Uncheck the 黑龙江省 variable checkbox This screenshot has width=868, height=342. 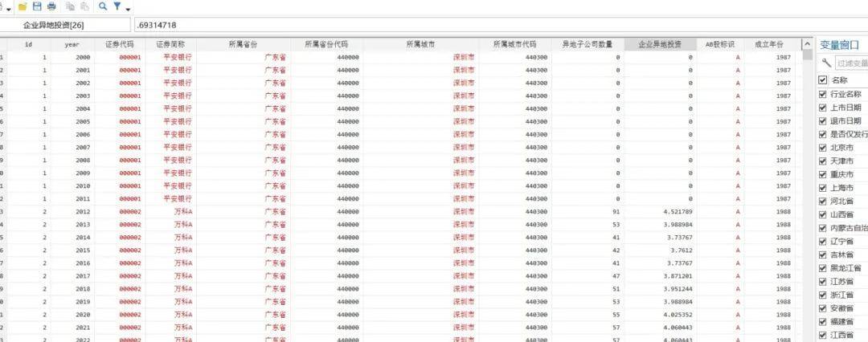[823, 268]
